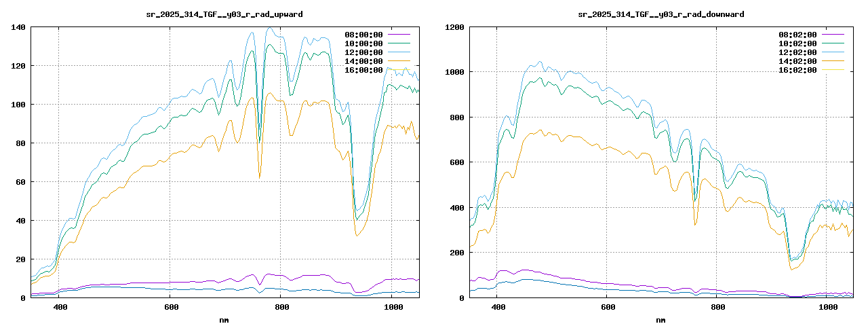This screenshot has width=868, height=326.
Task: Select the 16:00:00 legend label in upward chart
Action: click(x=364, y=70)
